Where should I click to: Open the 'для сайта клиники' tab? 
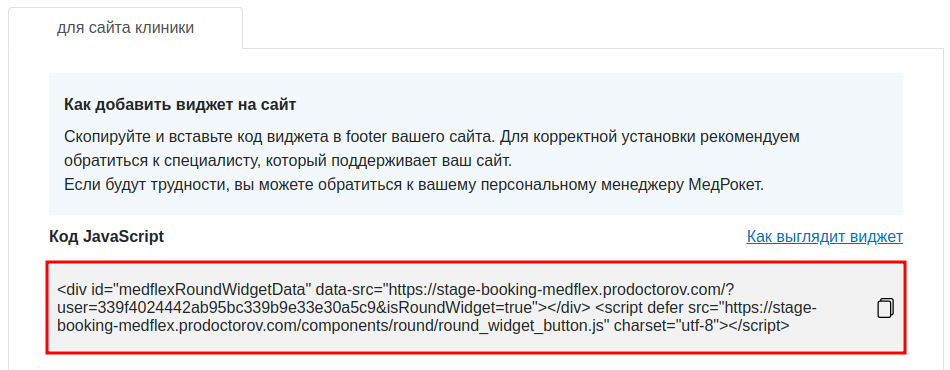pyautogui.click(x=125, y=28)
